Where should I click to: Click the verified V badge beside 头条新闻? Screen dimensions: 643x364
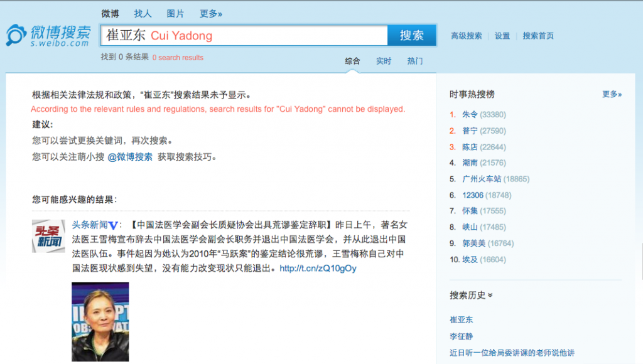point(113,225)
